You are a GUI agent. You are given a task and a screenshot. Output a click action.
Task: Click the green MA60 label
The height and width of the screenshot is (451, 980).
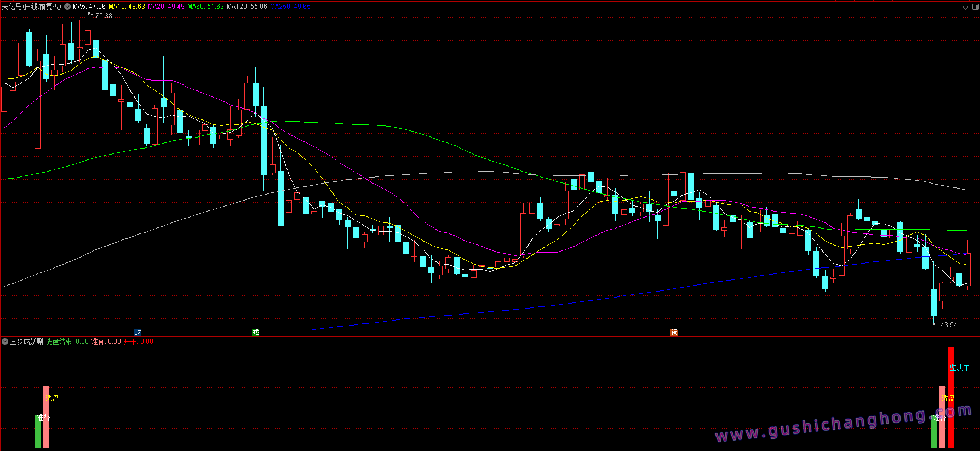coord(205,7)
